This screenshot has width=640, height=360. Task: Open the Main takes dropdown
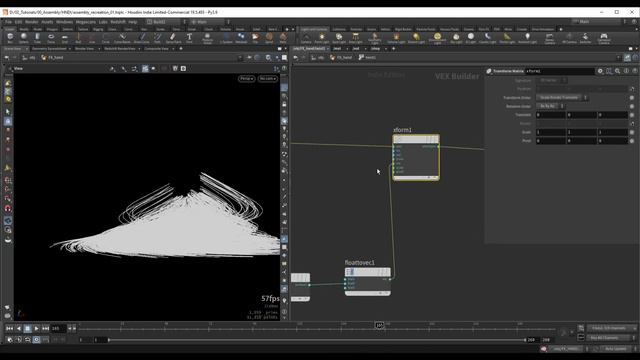[599, 22]
